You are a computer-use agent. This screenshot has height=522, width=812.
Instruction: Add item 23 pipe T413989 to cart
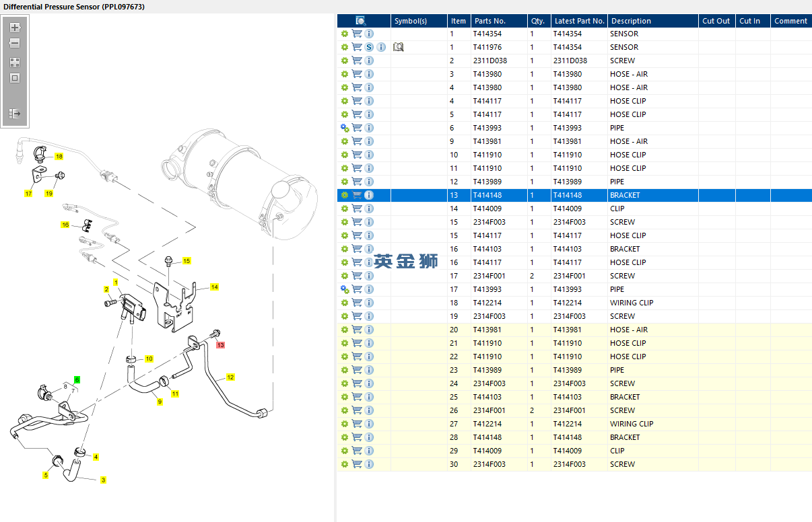click(x=357, y=370)
